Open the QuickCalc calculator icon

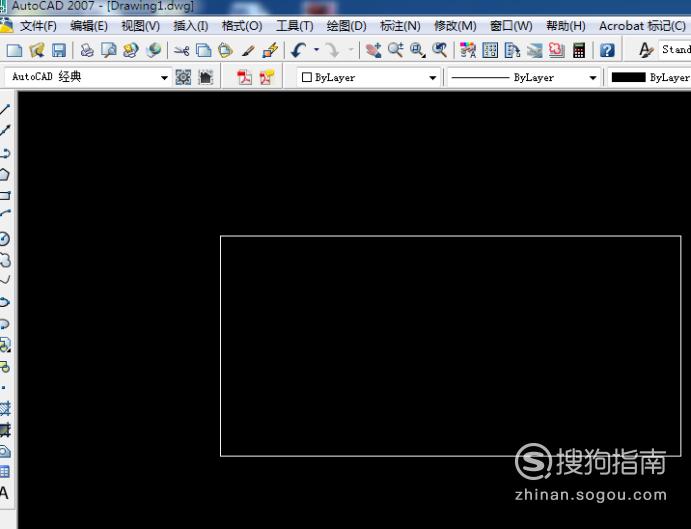(x=579, y=50)
